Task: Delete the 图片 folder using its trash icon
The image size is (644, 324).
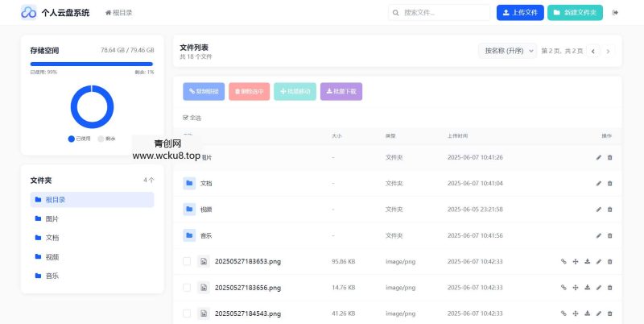Action: tap(610, 157)
